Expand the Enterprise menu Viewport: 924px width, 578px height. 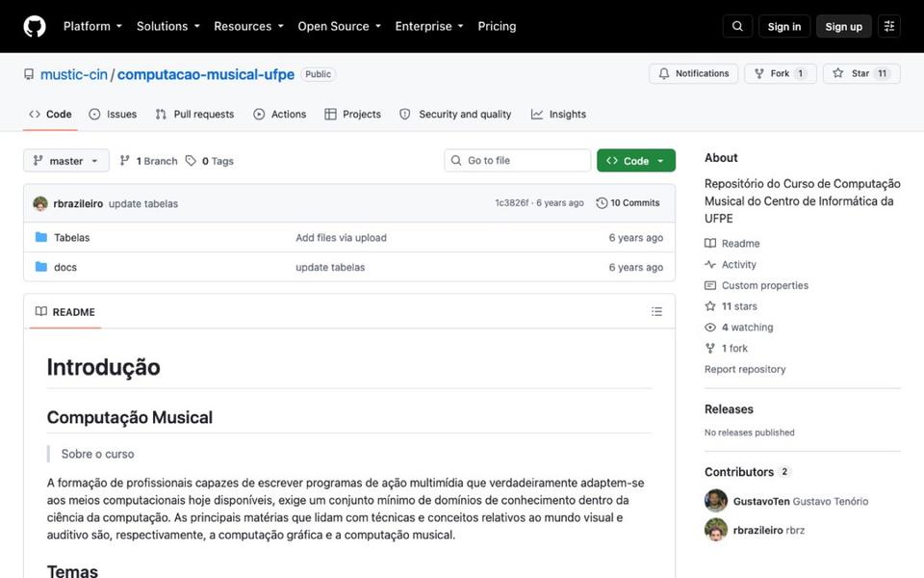pos(429,27)
